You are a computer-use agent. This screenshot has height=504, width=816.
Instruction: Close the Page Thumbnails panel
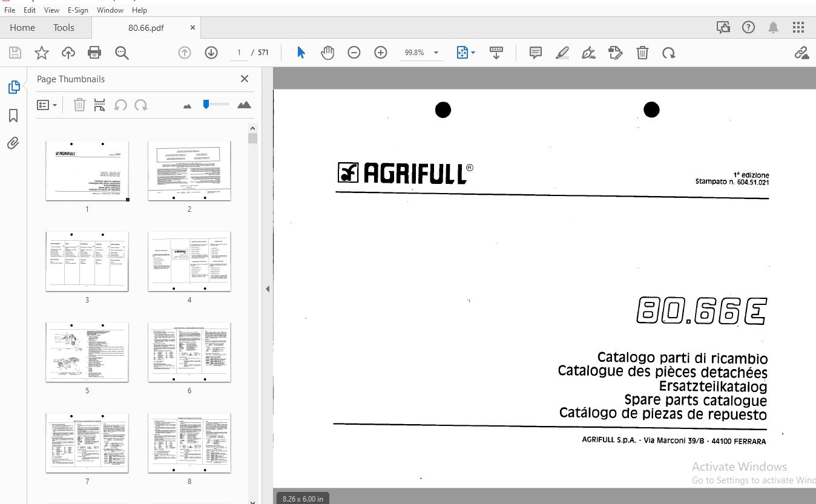[x=245, y=79]
